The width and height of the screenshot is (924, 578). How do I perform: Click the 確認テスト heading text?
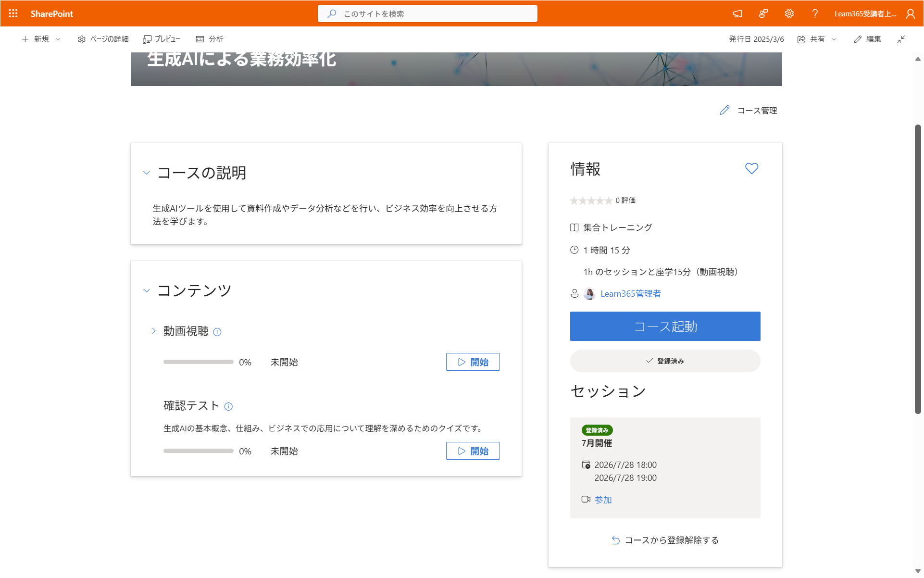click(191, 405)
